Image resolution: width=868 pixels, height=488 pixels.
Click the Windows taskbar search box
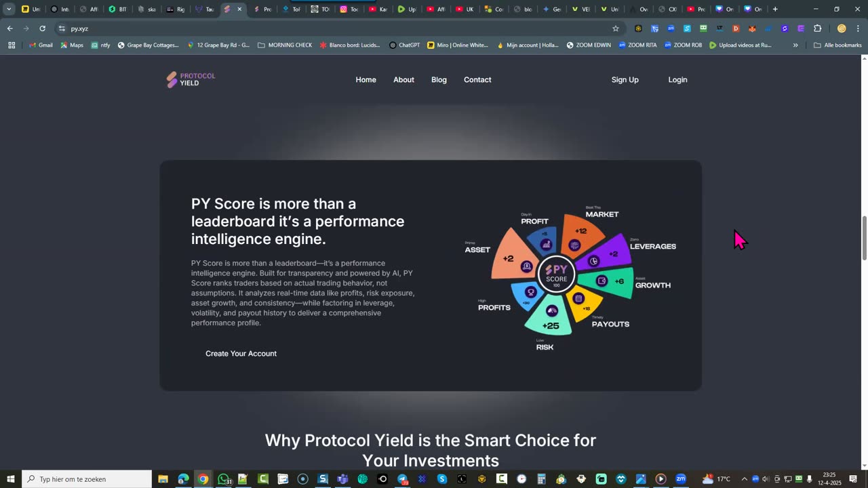(x=87, y=479)
